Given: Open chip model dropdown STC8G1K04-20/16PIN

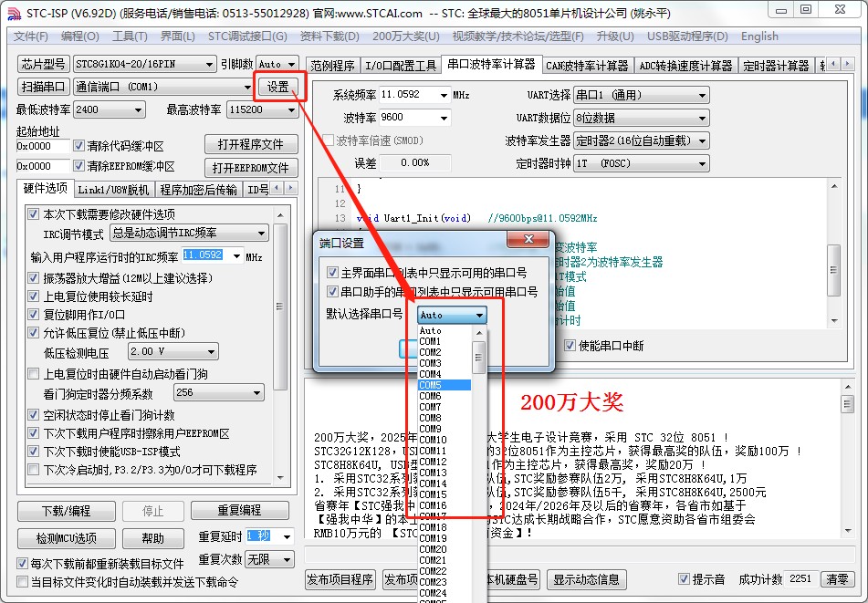Looking at the screenshot, I should pos(144,64).
